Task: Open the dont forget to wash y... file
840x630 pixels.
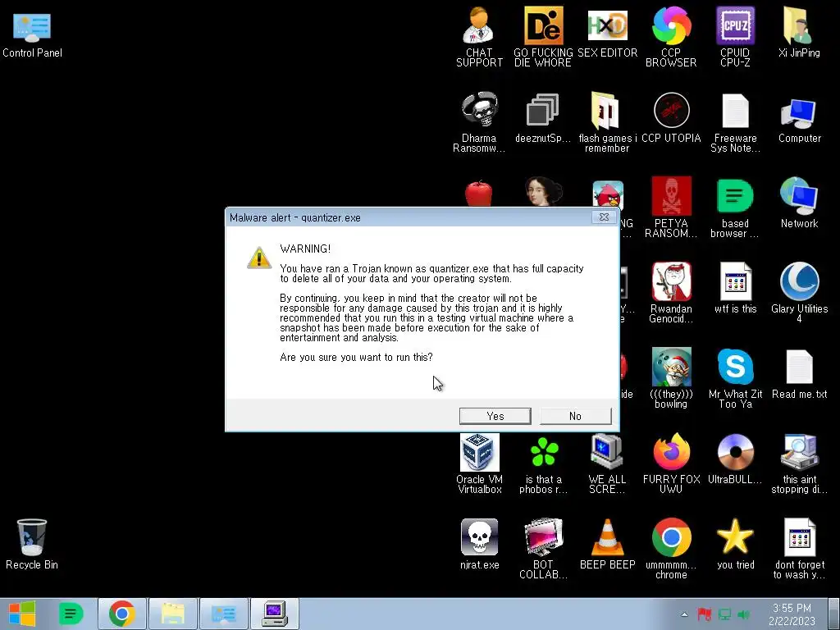Action: (799, 549)
